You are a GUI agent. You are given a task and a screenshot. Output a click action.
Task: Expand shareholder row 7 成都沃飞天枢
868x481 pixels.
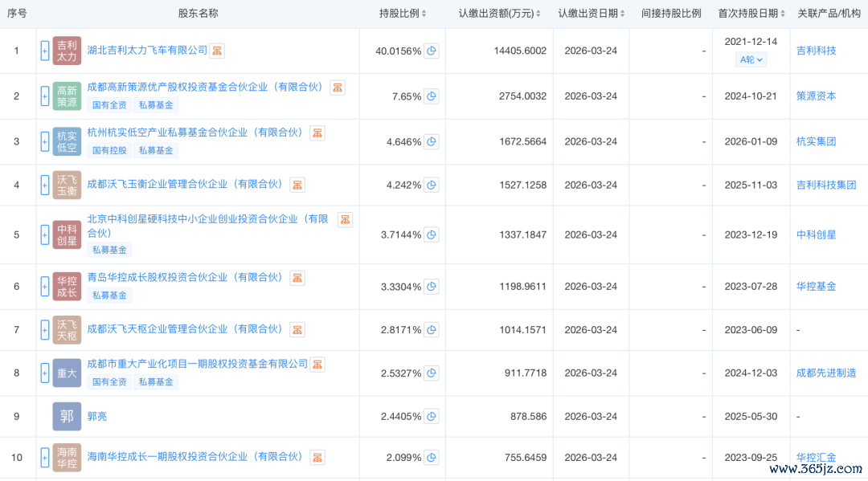tap(45, 329)
